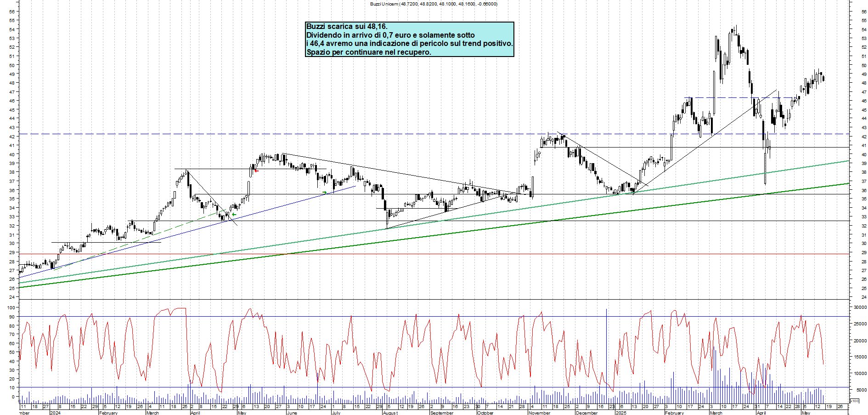Click the 'Dividendo in arrivo di 0,7 euro' line

point(390,35)
